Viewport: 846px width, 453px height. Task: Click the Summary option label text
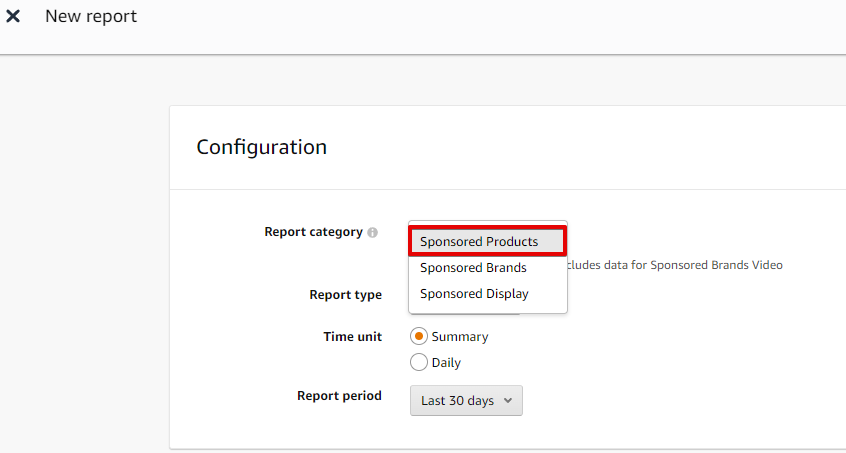pos(460,337)
